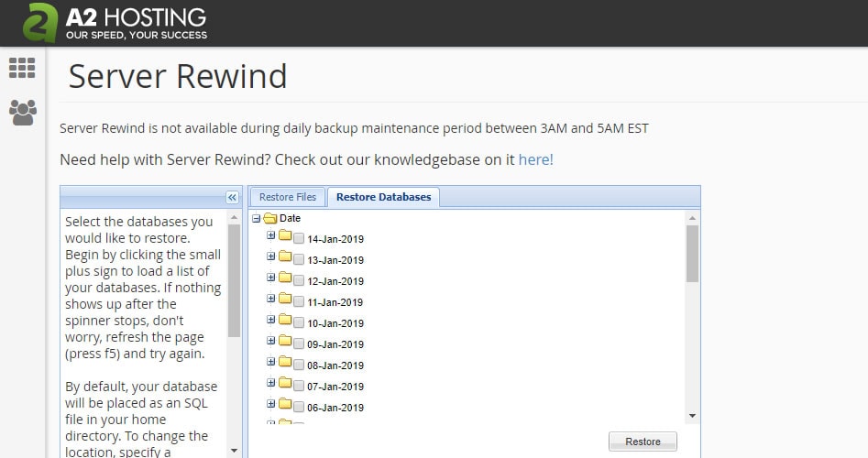Expand the 11-Jan-2019 node
Viewport: 868px width, 458px height.
tap(270, 299)
